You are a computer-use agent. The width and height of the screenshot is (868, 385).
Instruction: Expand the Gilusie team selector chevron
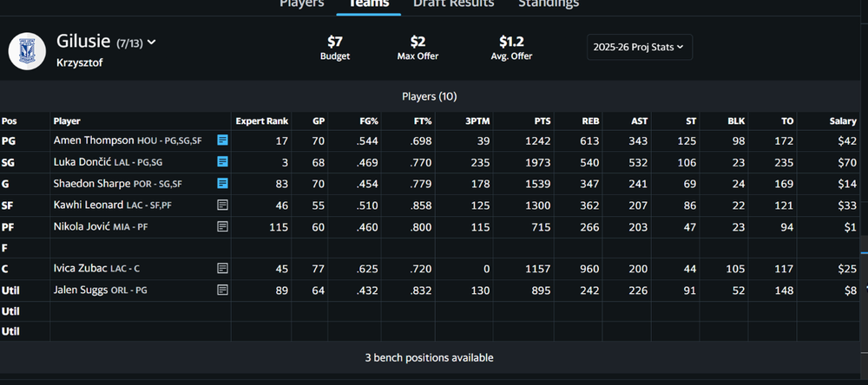point(152,42)
